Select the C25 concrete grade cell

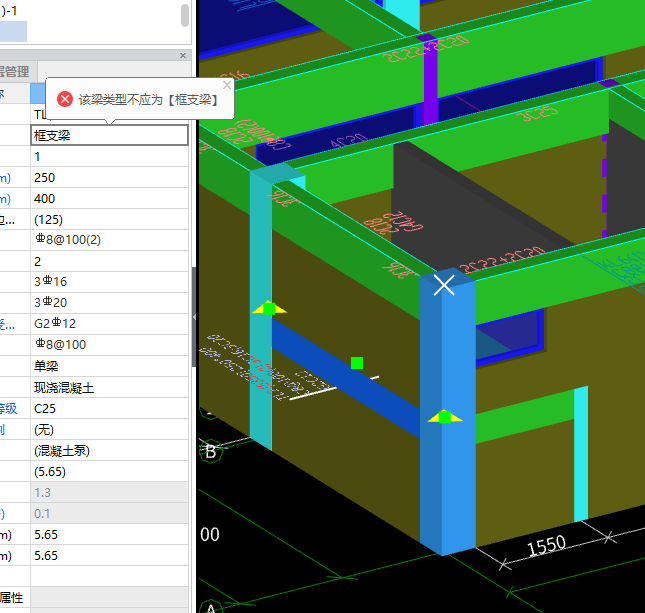109,409
